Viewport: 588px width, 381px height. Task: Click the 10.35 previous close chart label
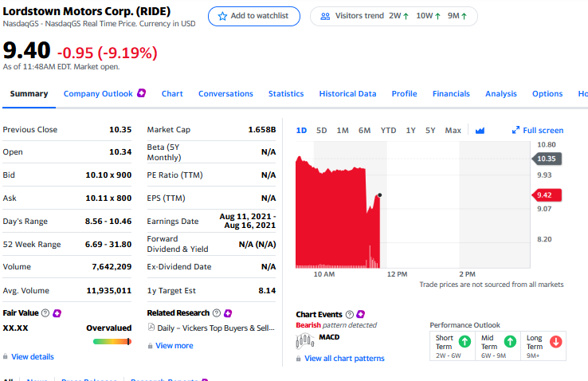pyautogui.click(x=547, y=159)
